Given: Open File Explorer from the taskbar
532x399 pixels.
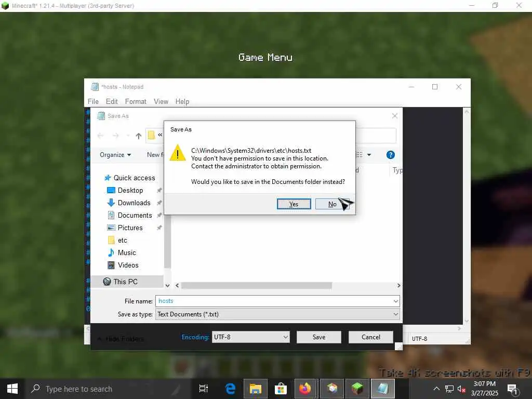Looking at the screenshot, I should (256, 389).
